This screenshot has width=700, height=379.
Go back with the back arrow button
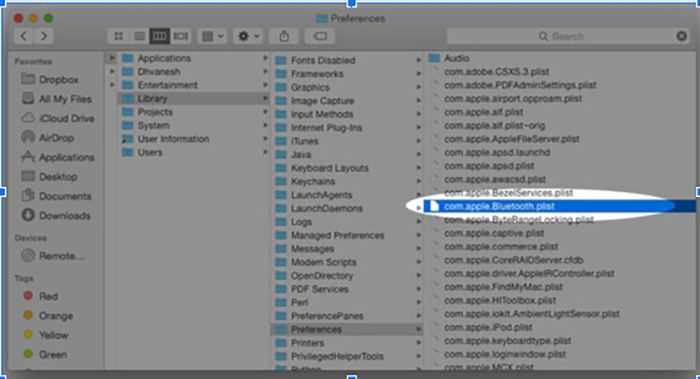(x=24, y=36)
